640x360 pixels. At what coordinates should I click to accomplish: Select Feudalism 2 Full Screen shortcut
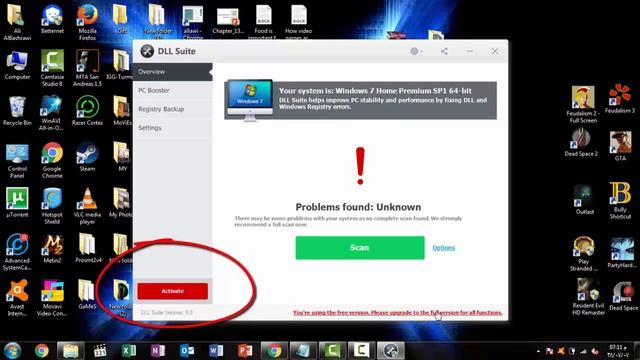[x=583, y=104]
